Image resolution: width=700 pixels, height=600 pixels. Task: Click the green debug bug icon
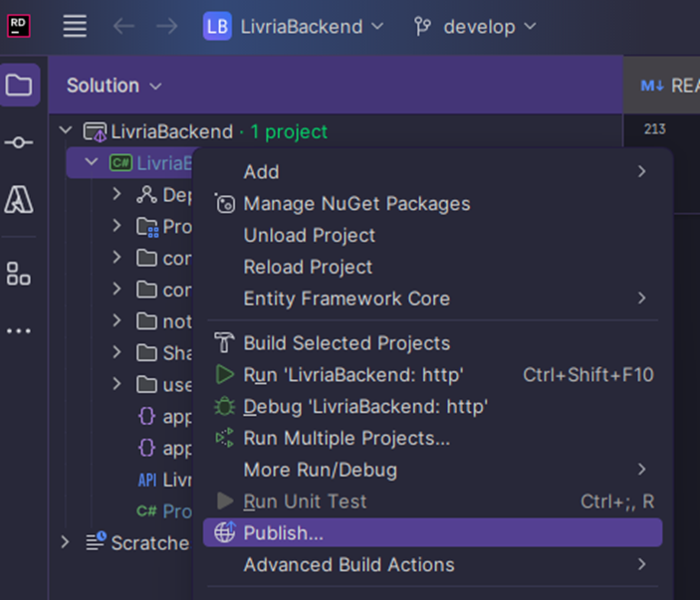pyautogui.click(x=225, y=406)
